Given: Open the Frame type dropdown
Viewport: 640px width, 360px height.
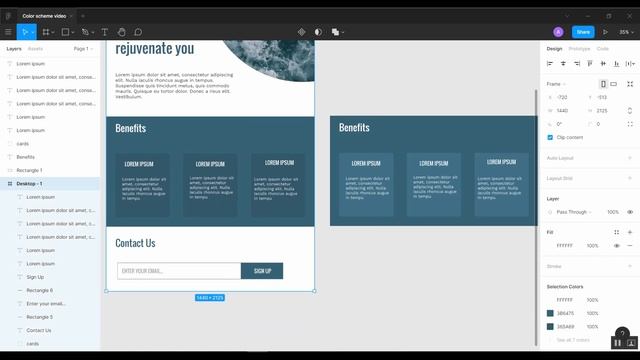Looking at the screenshot, I should click(556, 84).
